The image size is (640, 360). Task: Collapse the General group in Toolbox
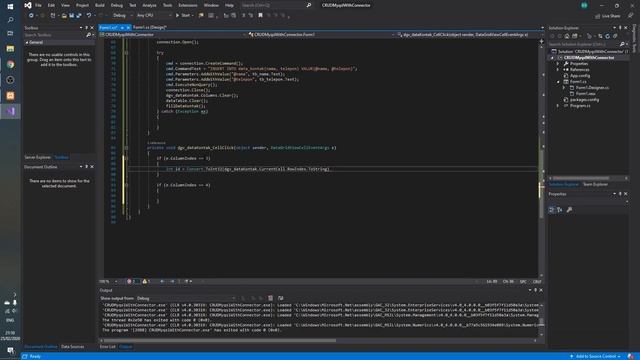coord(27,42)
